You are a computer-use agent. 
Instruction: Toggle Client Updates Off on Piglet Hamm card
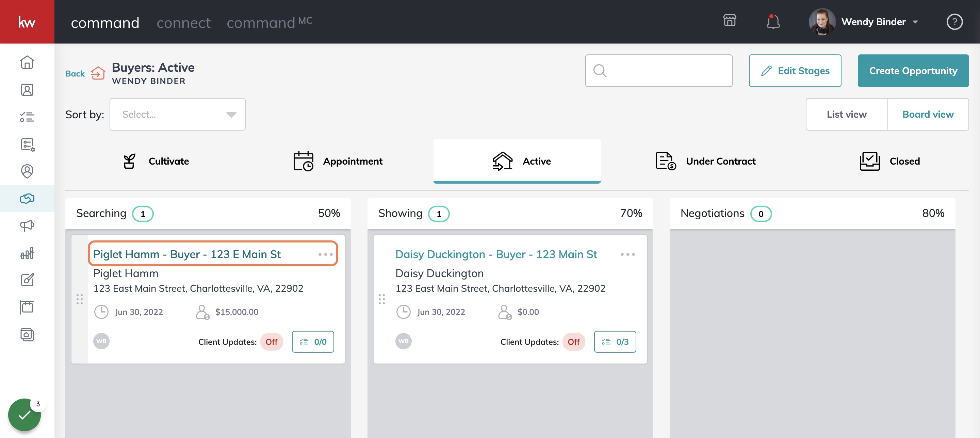(x=271, y=342)
